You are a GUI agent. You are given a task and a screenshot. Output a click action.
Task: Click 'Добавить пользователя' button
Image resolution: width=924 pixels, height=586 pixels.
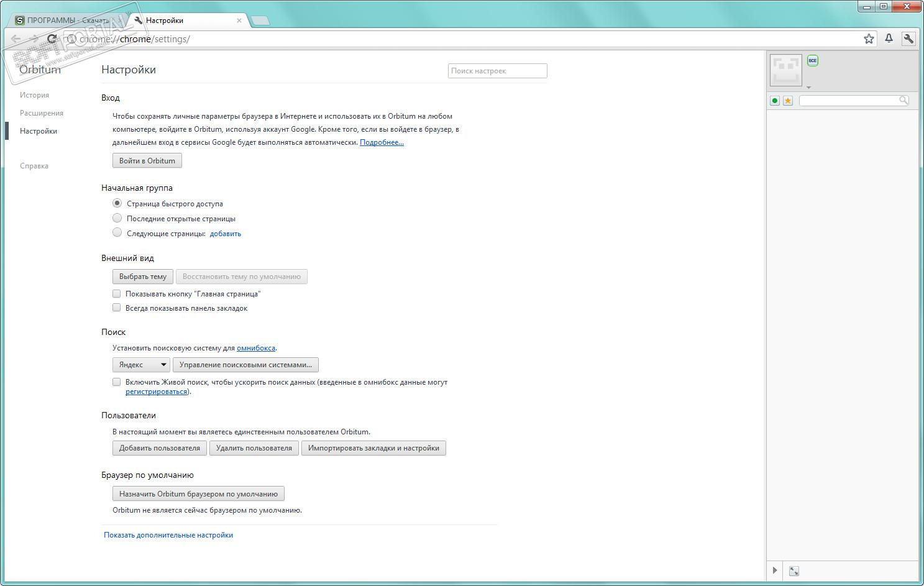tap(160, 448)
